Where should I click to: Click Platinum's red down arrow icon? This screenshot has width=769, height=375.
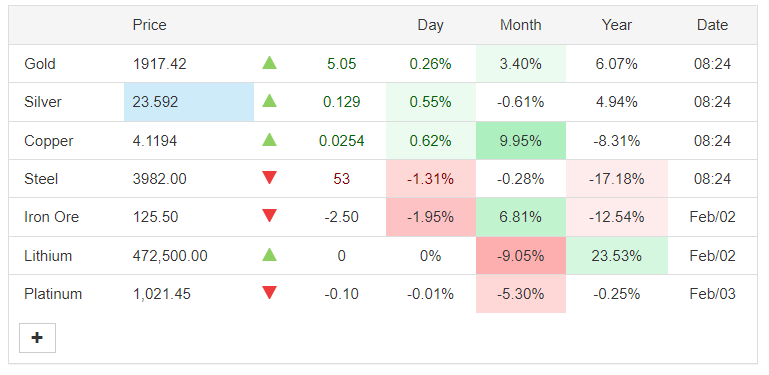(x=269, y=293)
